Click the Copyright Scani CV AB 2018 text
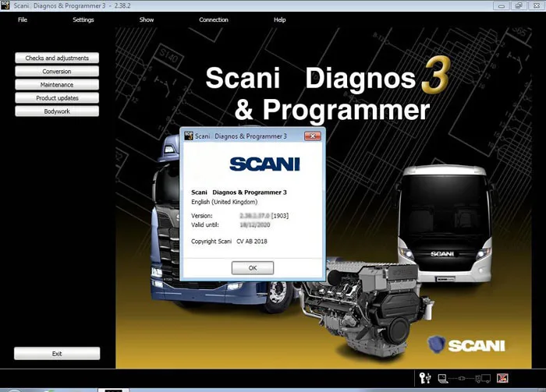This screenshot has width=546, height=392. 229,242
